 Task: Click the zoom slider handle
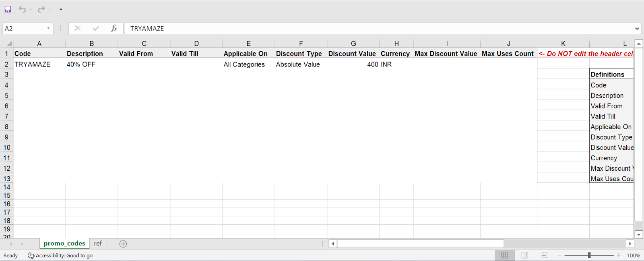pyautogui.click(x=589, y=255)
